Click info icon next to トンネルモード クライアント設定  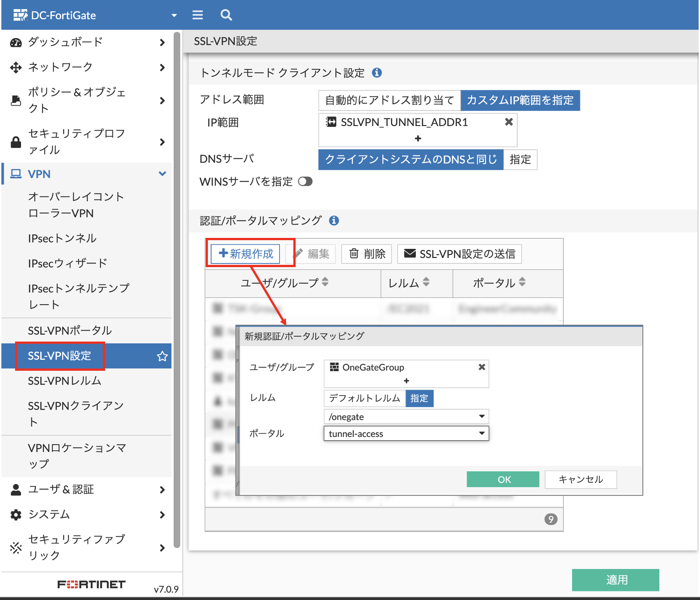point(377,73)
